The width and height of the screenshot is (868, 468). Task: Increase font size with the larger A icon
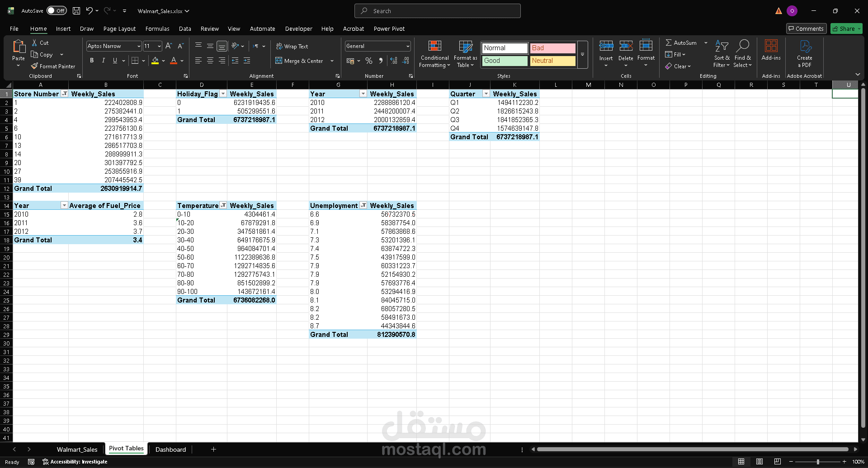tap(169, 46)
